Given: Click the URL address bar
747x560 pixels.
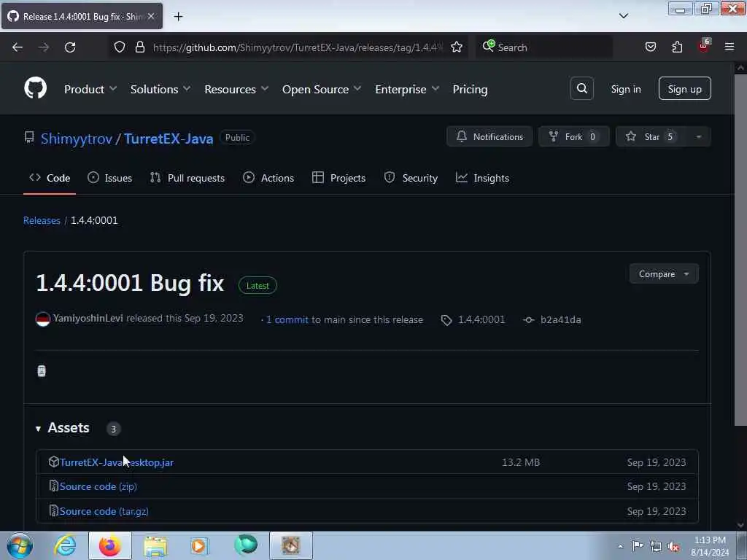Looking at the screenshot, I should (x=296, y=47).
